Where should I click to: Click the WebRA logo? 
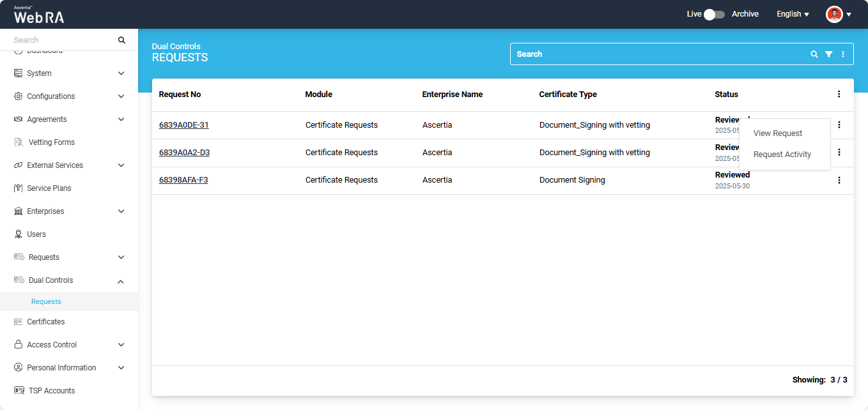[x=39, y=15]
